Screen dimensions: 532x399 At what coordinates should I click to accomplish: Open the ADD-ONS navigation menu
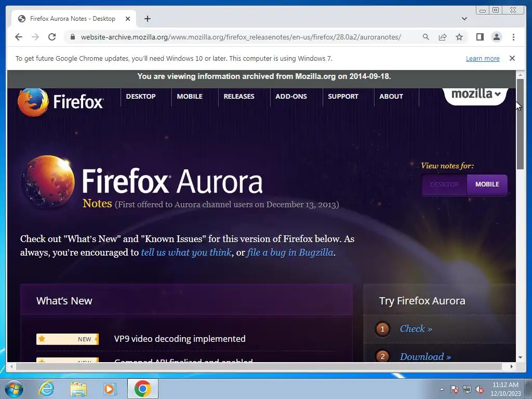click(291, 96)
